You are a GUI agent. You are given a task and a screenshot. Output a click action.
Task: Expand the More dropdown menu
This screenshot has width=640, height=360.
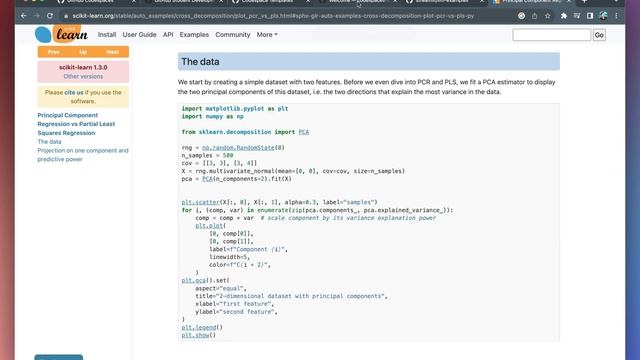coord(267,35)
